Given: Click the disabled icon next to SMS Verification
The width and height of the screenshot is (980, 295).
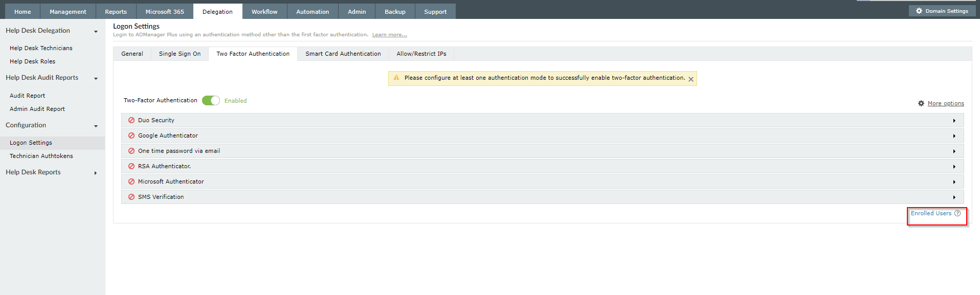Looking at the screenshot, I should (131, 197).
